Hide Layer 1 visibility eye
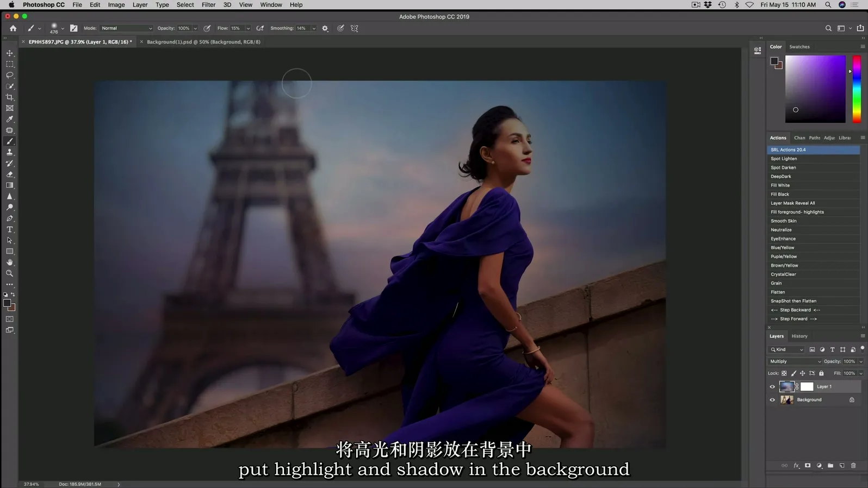 point(772,387)
